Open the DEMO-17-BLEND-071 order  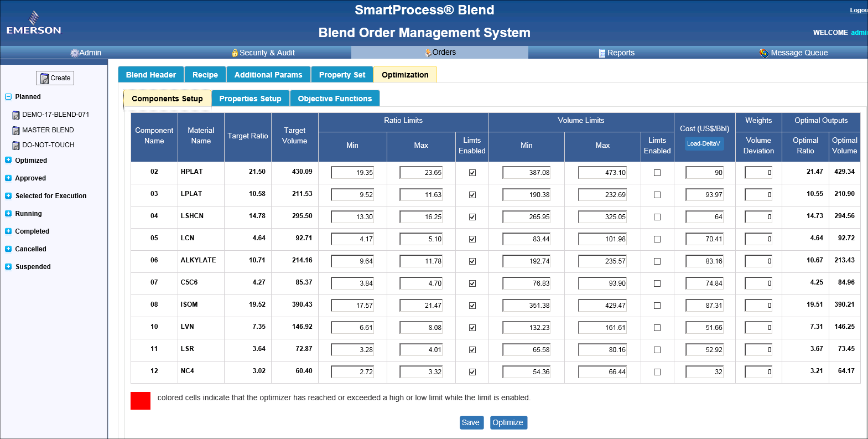pos(55,115)
